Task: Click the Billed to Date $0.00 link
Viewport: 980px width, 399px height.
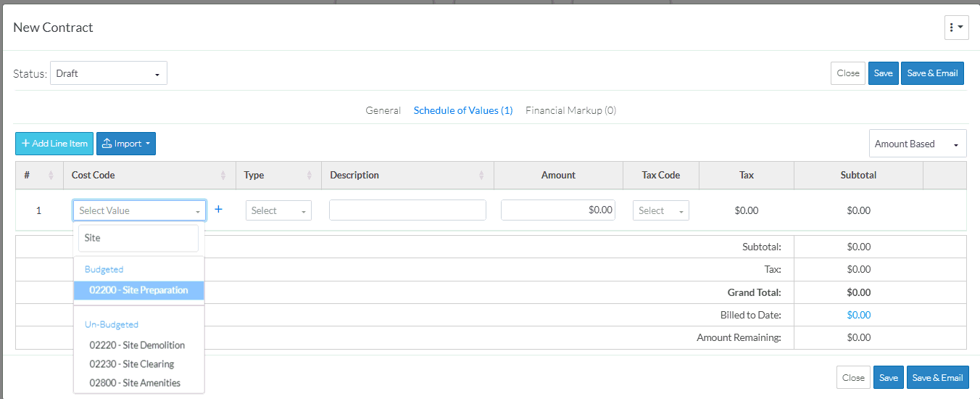Action: pyautogui.click(x=859, y=315)
